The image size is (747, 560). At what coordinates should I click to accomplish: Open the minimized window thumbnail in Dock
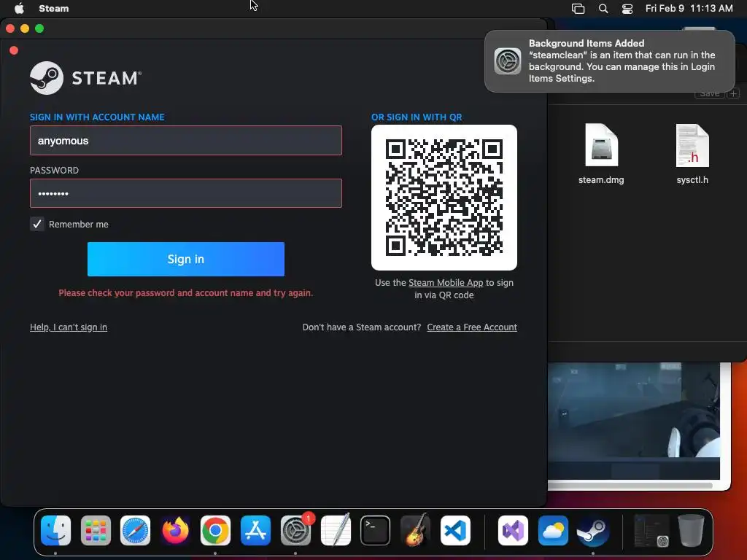(x=651, y=531)
